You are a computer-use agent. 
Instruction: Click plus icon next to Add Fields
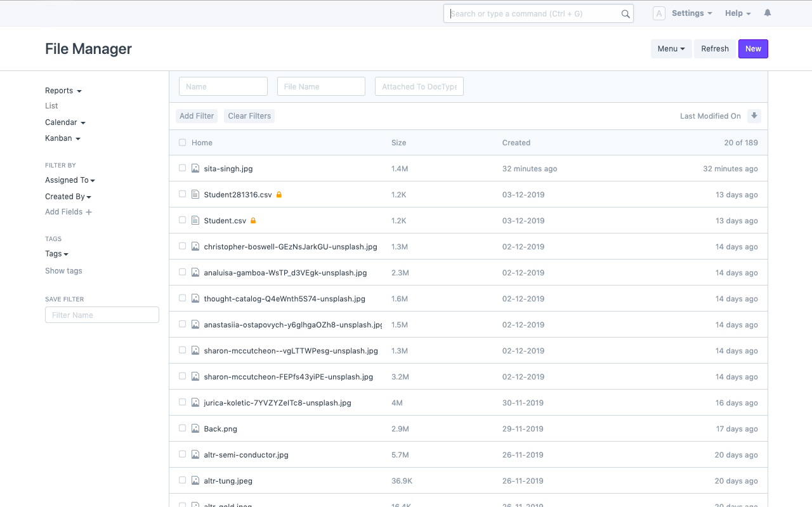pos(89,212)
